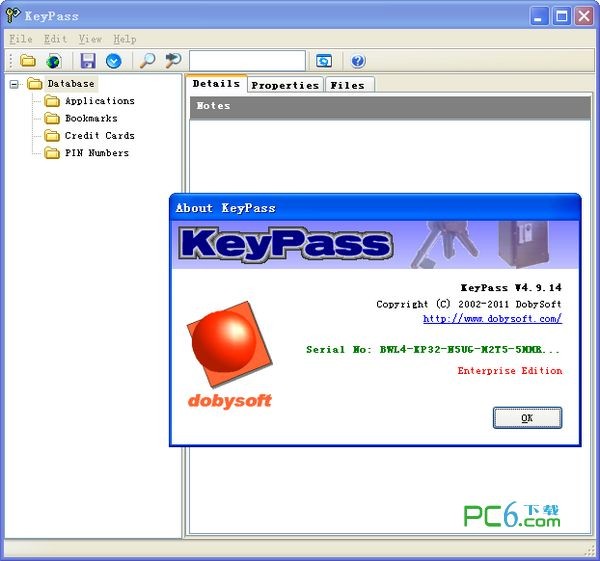Maximize the KeyPass window
Screen dimensions: 600x561
pyautogui.click(x=562, y=16)
